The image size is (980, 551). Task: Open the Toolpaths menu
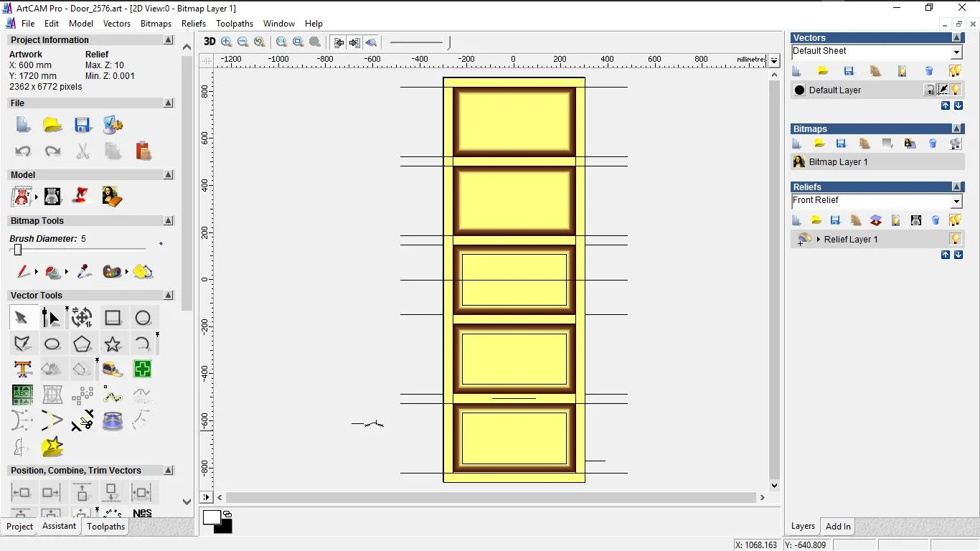(x=235, y=24)
